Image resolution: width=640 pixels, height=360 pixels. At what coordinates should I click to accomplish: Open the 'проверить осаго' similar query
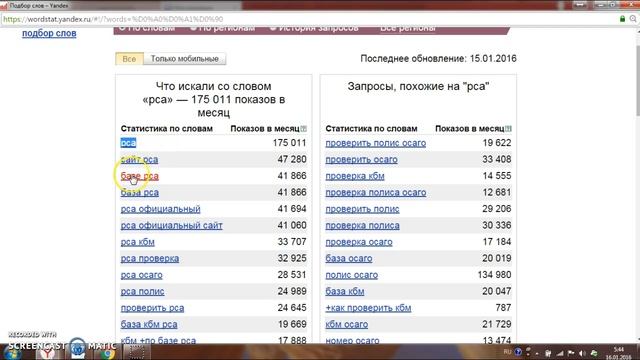pyautogui.click(x=361, y=160)
